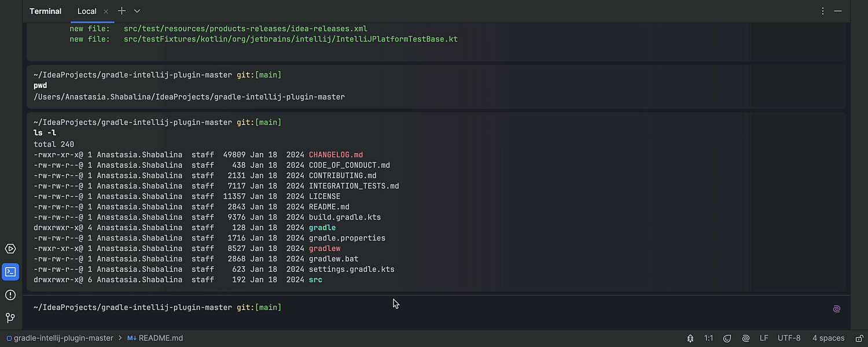Open the Git version control icon
The width and height of the screenshot is (868, 347).
click(x=10, y=318)
